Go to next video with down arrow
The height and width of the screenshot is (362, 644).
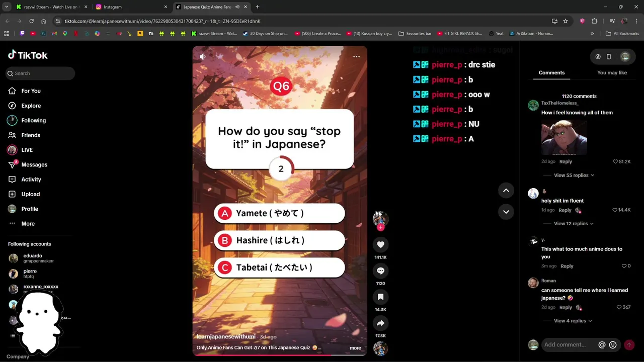tap(506, 212)
